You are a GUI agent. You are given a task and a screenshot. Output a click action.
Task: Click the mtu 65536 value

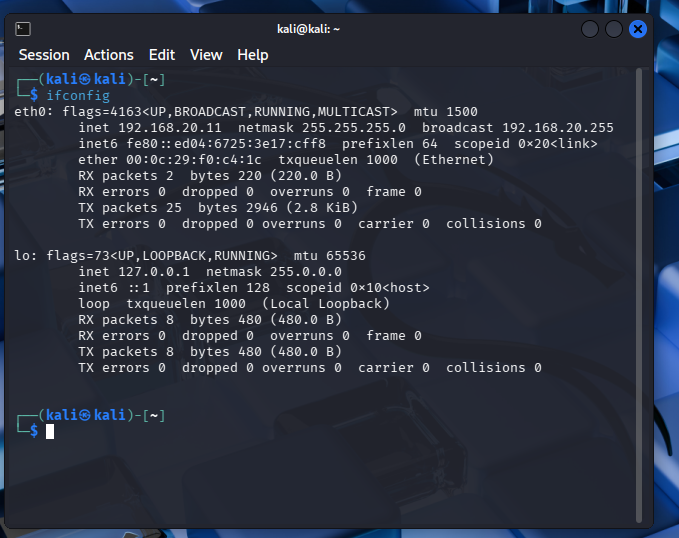(330, 256)
